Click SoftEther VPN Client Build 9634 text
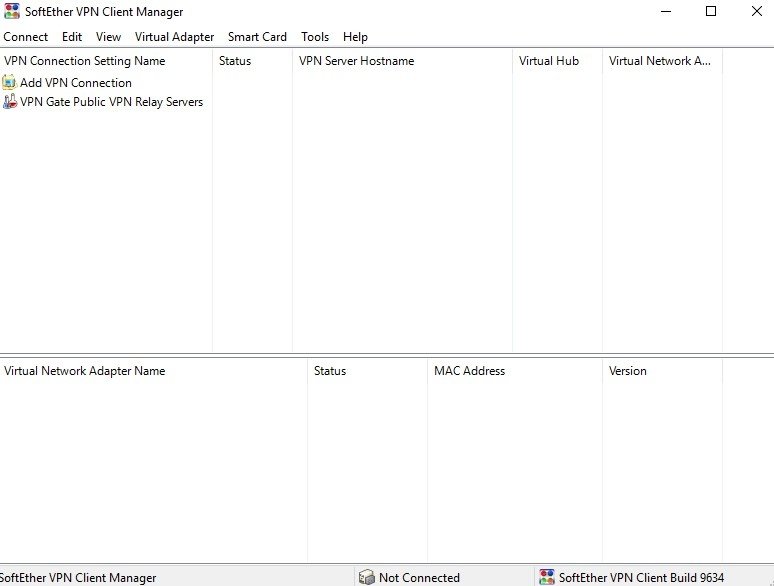 coord(641,578)
